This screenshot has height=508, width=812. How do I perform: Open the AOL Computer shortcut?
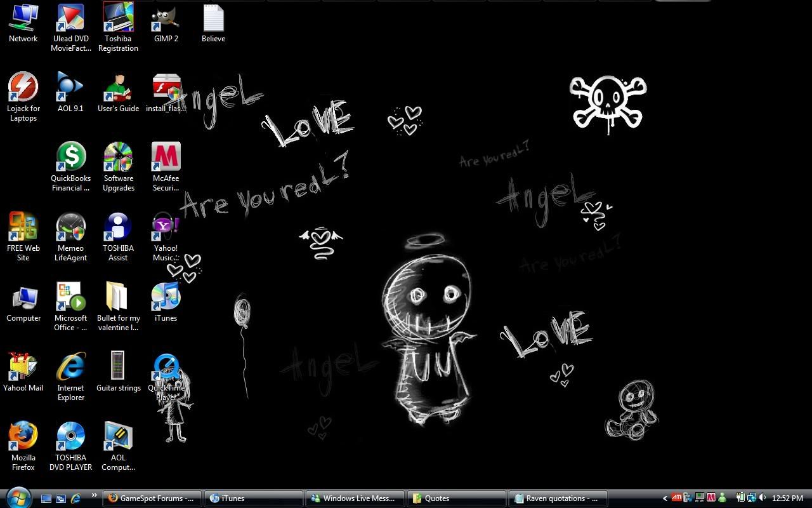119,446
